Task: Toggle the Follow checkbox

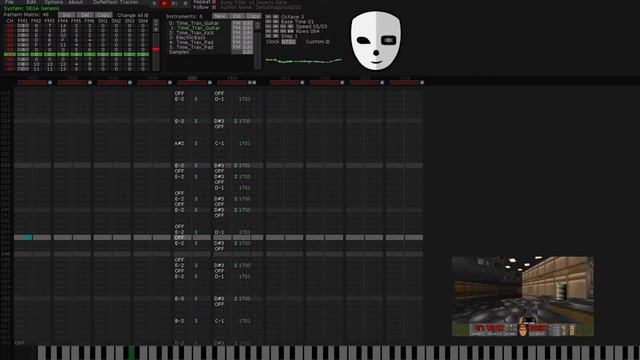Action: [x=214, y=7]
